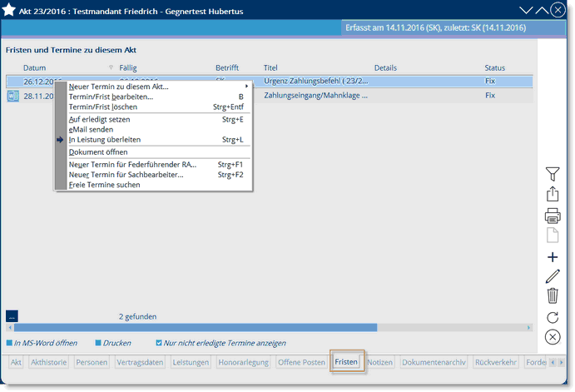575x392 pixels.
Task: Click the horizontal scrollbar right arrow
Action: [x=528, y=327]
